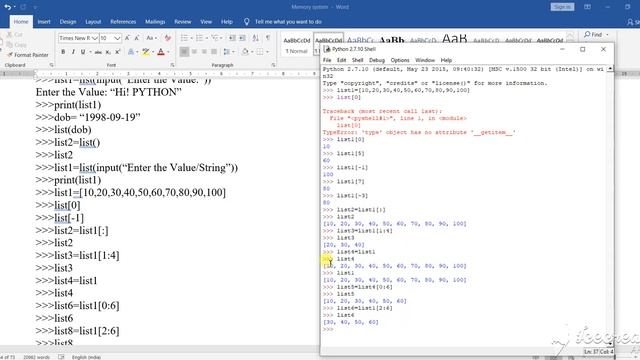Open the Mailings ribbon tab

[x=155, y=22]
